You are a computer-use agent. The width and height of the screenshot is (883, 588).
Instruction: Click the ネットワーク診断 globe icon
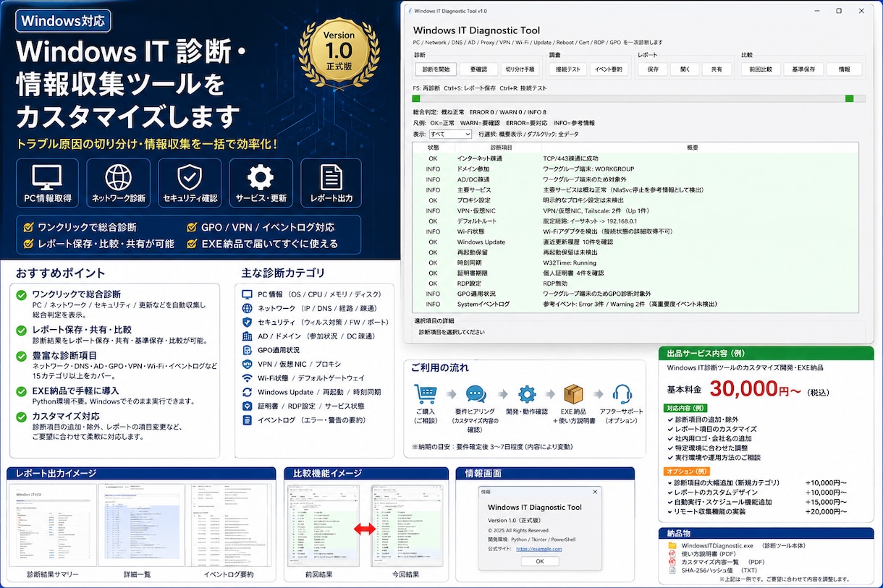tap(118, 176)
